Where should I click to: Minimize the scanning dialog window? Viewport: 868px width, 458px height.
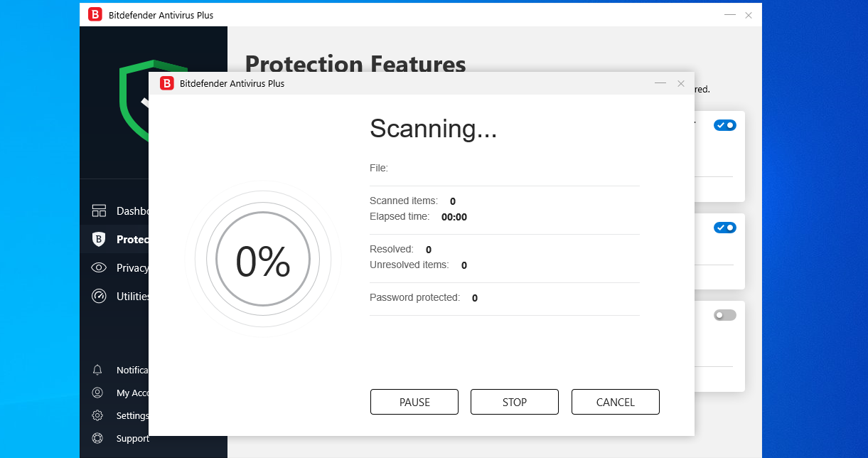click(660, 83)
